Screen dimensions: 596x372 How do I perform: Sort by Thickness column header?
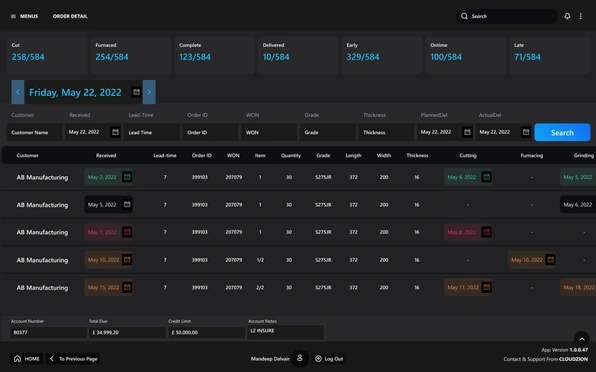tap(417, 155)
